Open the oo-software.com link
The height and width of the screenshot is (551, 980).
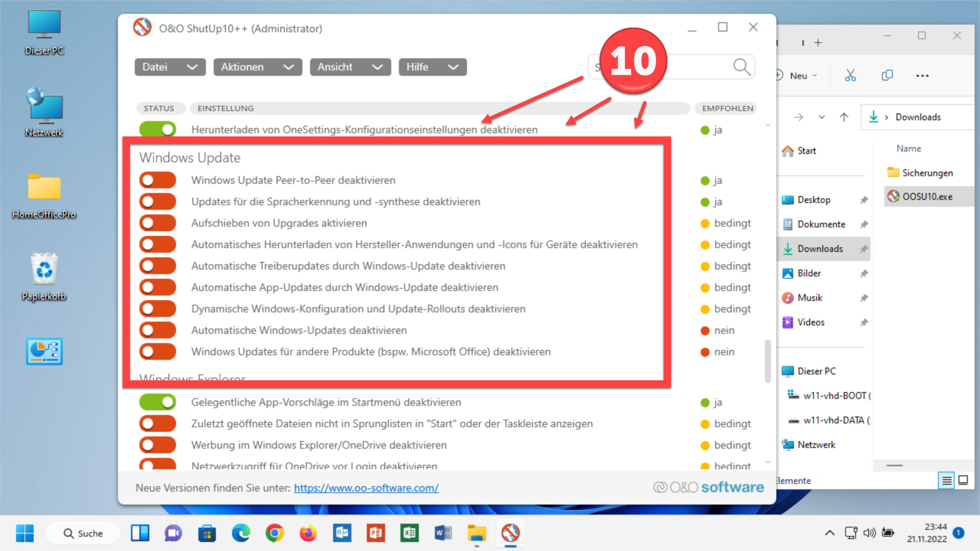point(366,488)
